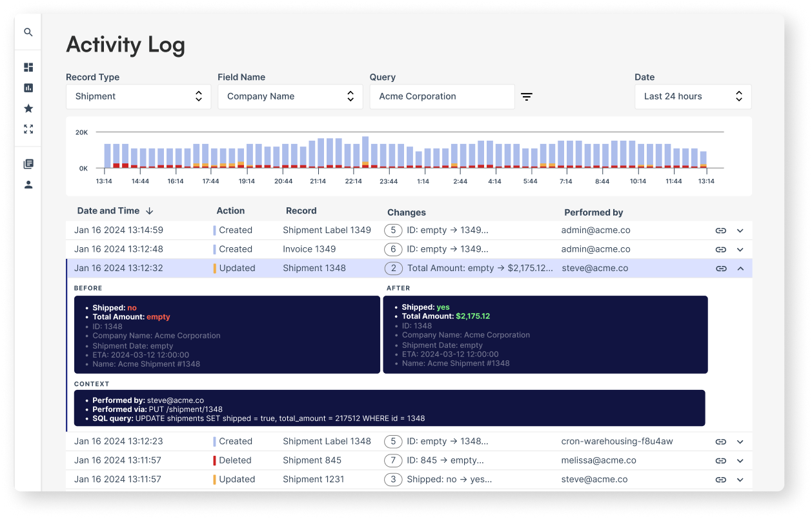This screenshot has width=812, height=519.
Task: Click the 5:44 label on chart axis
Action: click(x=530, y=181)
